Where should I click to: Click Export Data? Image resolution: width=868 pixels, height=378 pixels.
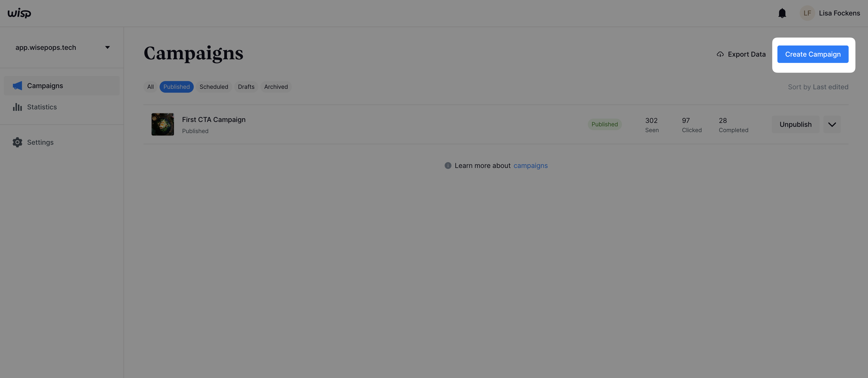tap(741, 54)
